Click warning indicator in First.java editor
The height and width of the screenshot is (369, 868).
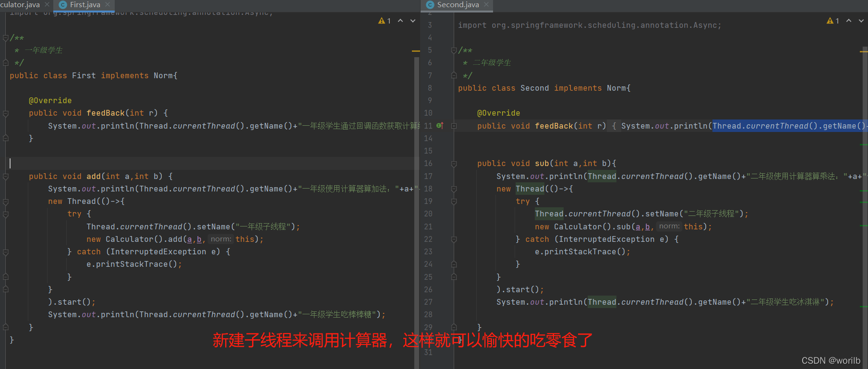point(385,21)
